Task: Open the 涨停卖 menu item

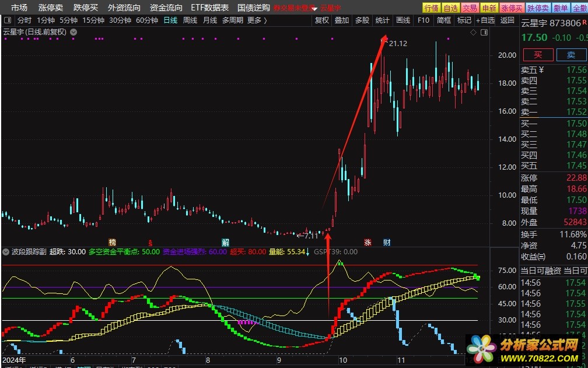Action: [51, 8]
